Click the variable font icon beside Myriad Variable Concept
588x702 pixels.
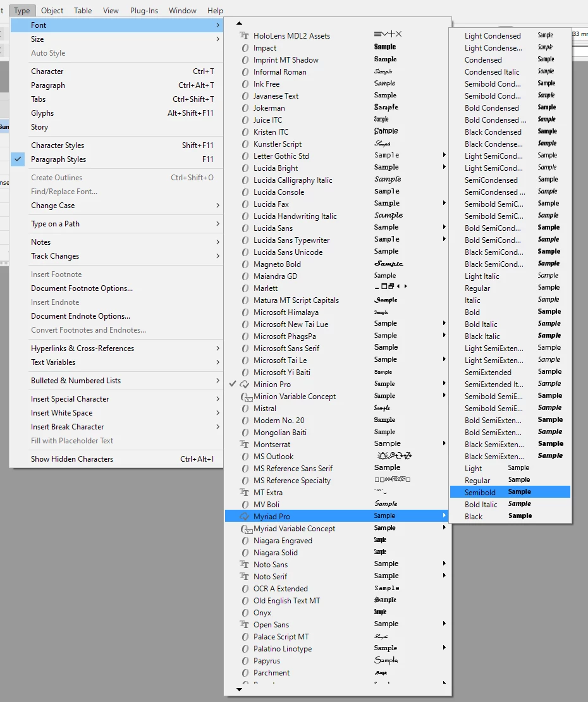pos(246,529)
